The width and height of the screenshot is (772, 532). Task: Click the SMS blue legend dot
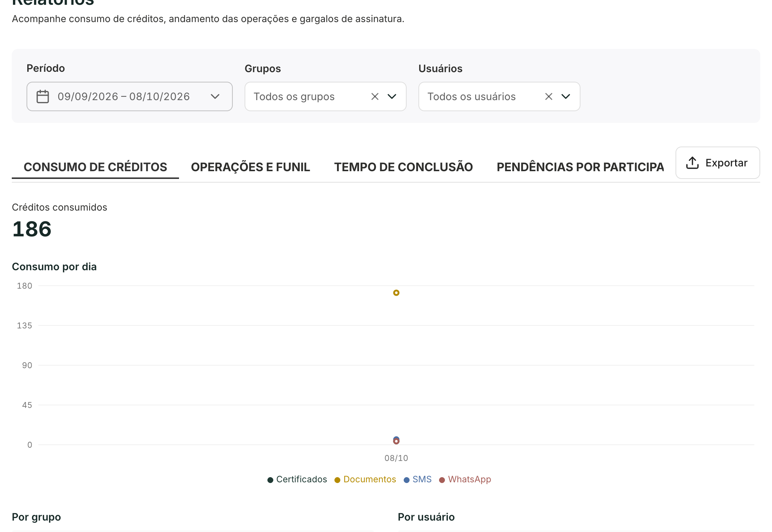[x=407, y=480]
